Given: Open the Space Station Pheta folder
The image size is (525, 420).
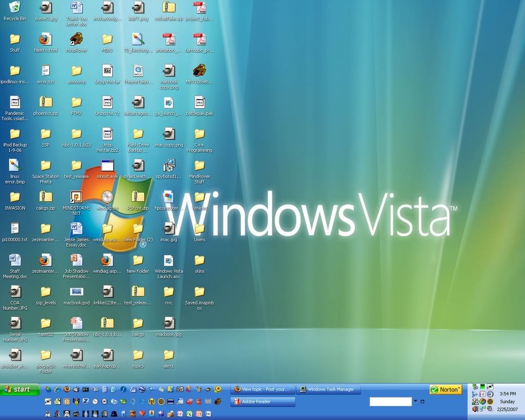Looking at the screenshot, I should pos(46,171).
